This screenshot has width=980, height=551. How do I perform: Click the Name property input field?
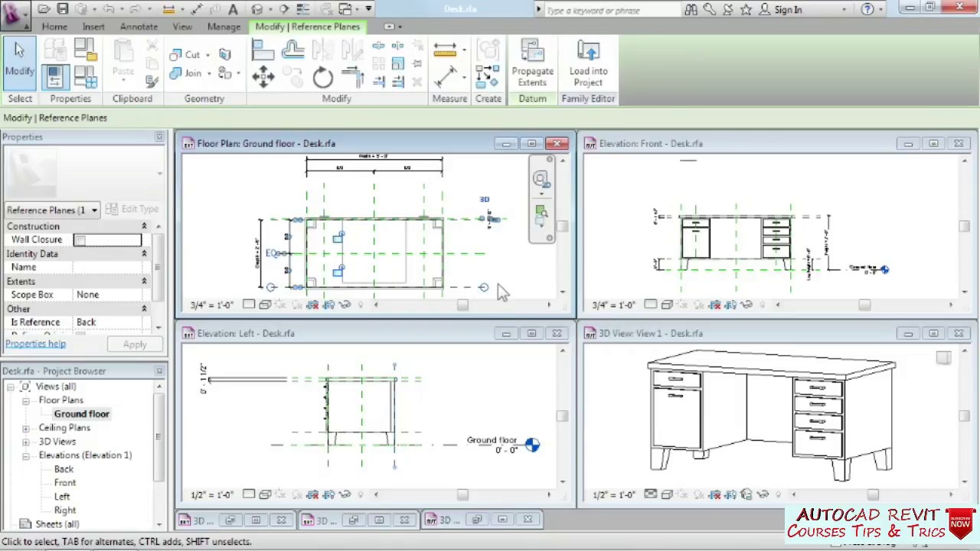point(107,267)
